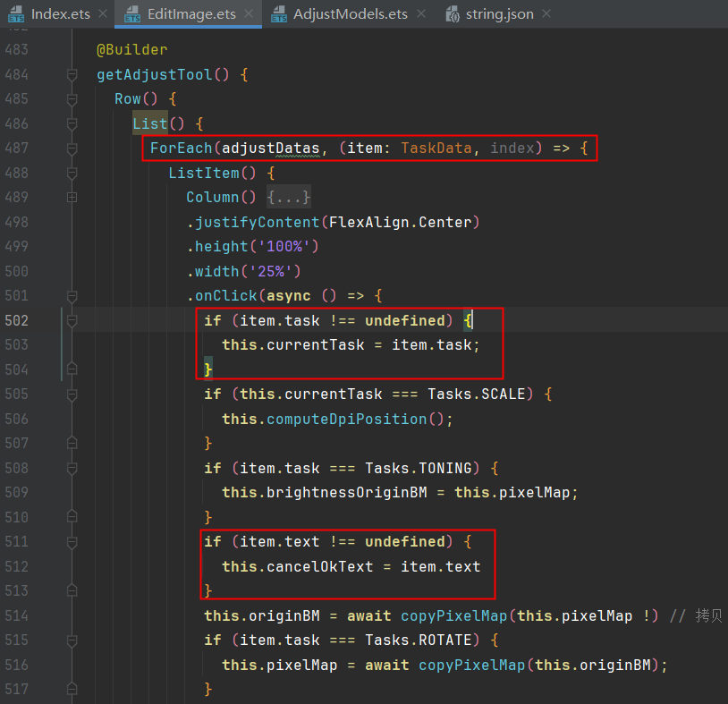The width and height of the screenshot is (728, 704).
Task: Collapse the item.text if block on line 511
Action: tap(72, 542)
